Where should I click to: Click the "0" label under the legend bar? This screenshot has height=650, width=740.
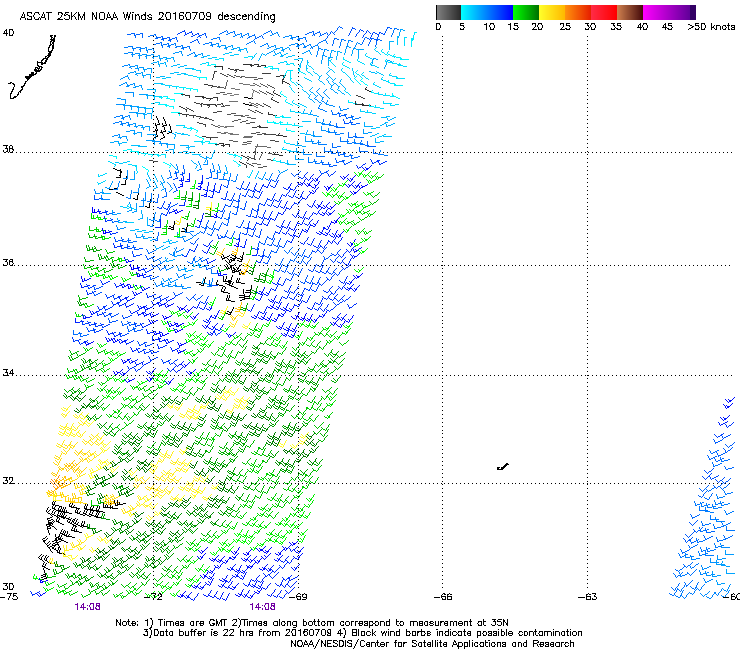coord(438,27)
